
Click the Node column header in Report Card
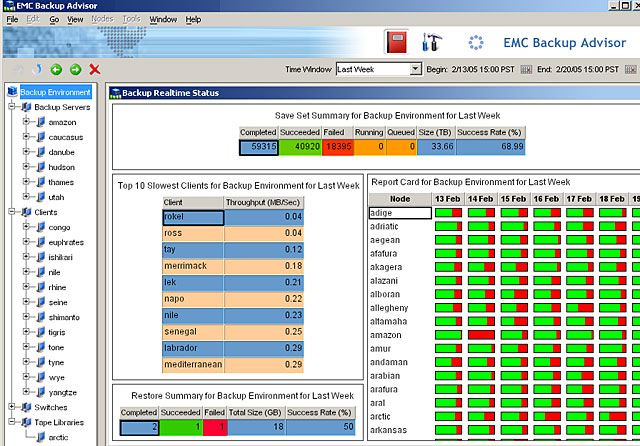[399, 199]
